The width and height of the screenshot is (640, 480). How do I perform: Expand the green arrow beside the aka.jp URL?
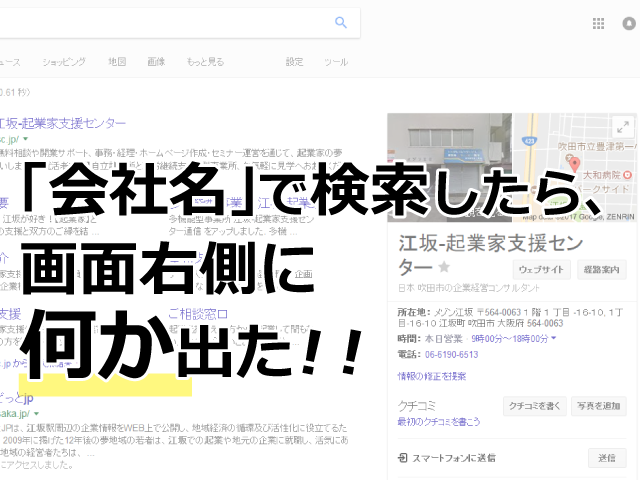[x=37, y=413]
